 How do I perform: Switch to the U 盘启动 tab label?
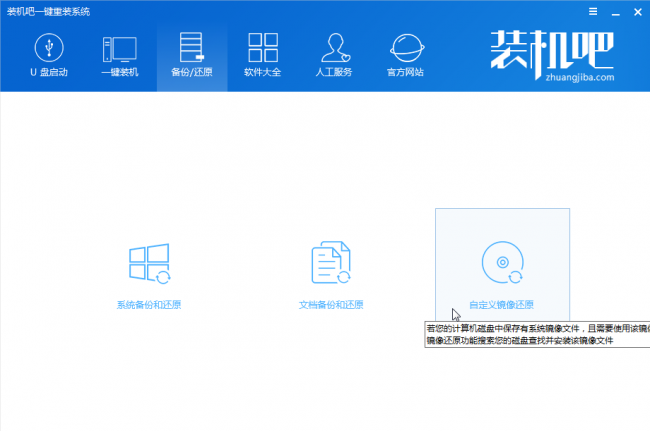pos(49,72)
